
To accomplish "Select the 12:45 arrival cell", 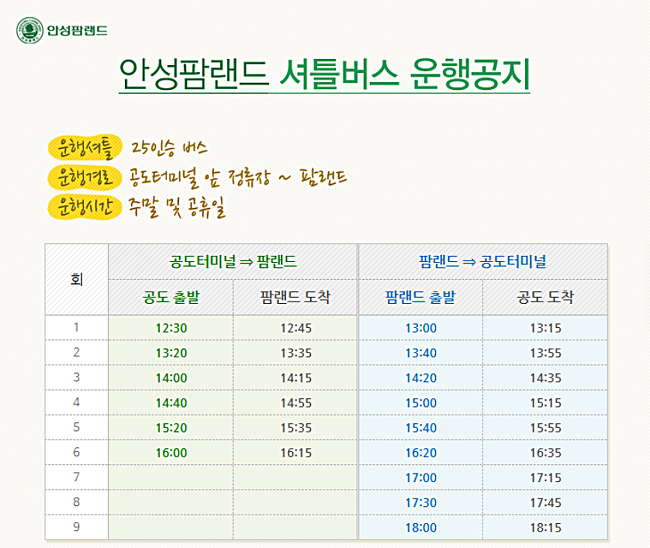I will click(295, 328).
